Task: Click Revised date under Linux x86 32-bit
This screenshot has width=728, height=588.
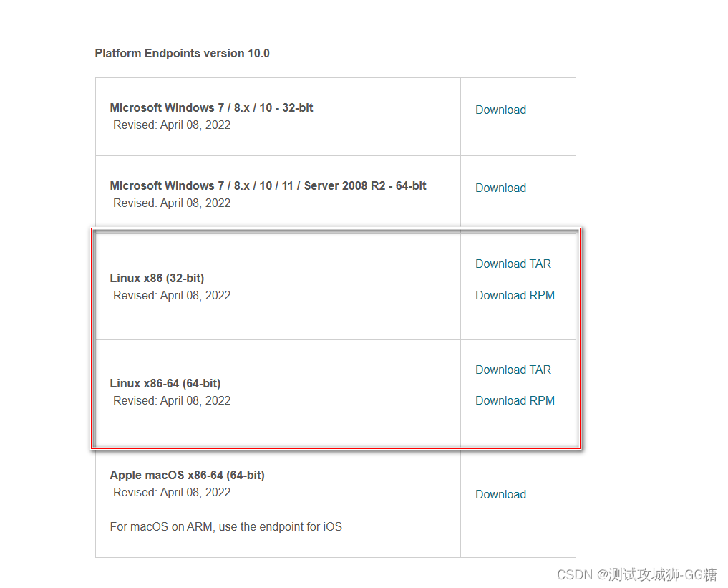Action: point(171,295)
